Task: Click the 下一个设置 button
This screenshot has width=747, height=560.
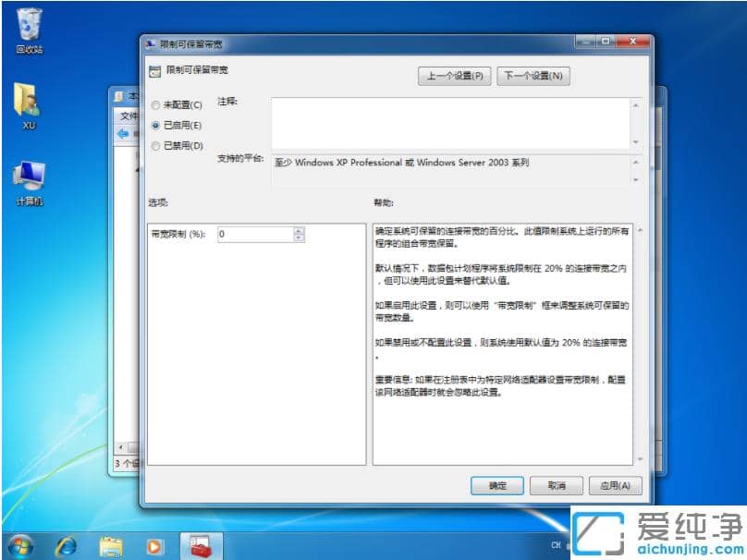Action: click(533, 76)
